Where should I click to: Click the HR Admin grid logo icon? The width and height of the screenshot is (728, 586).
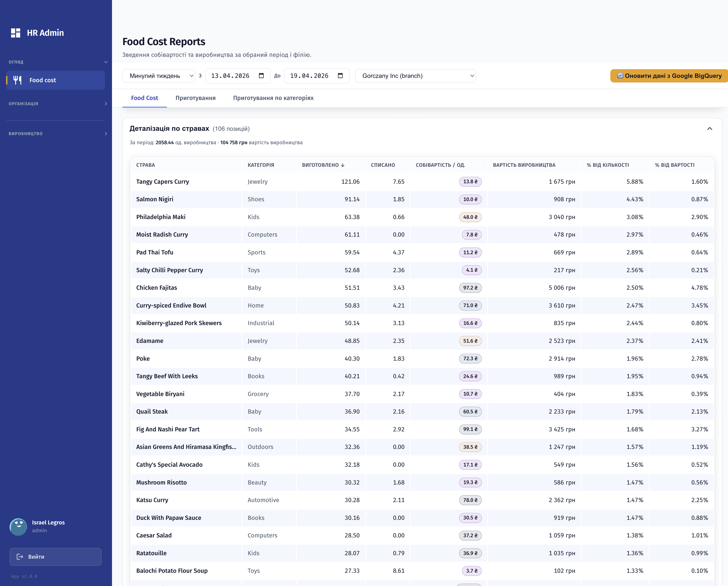pyautogui.click(x=16, y=33)
